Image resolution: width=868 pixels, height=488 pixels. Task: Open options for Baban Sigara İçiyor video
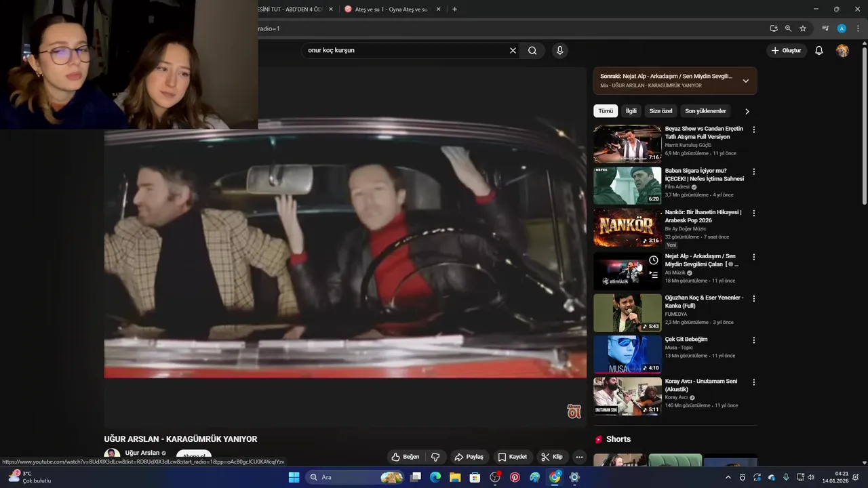(753, 171)
